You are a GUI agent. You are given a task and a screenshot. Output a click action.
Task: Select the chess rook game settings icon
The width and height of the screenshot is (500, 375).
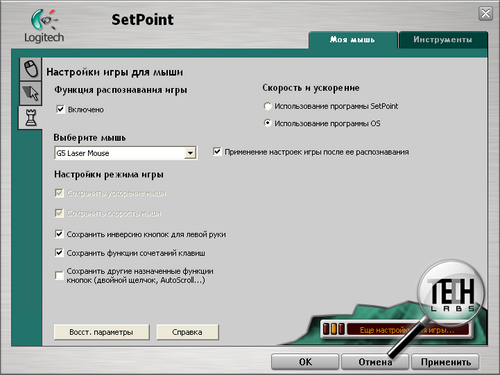[31, 118]
